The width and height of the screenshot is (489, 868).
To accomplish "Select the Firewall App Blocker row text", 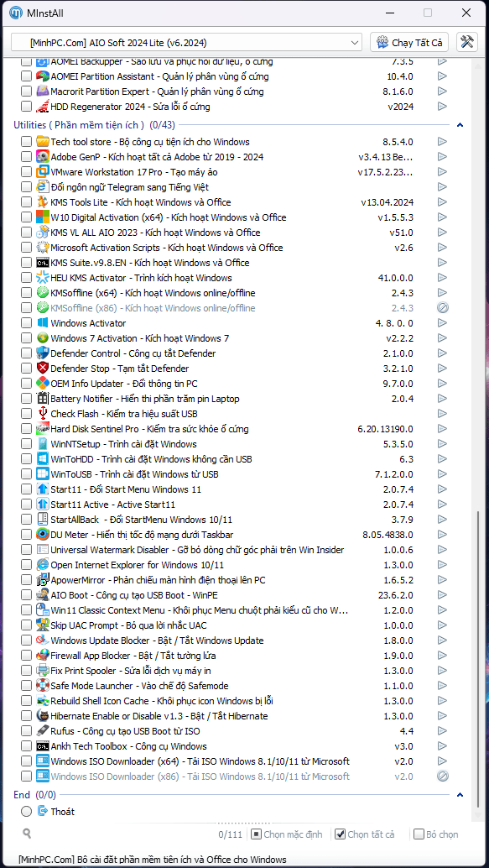I will (133, 656).
